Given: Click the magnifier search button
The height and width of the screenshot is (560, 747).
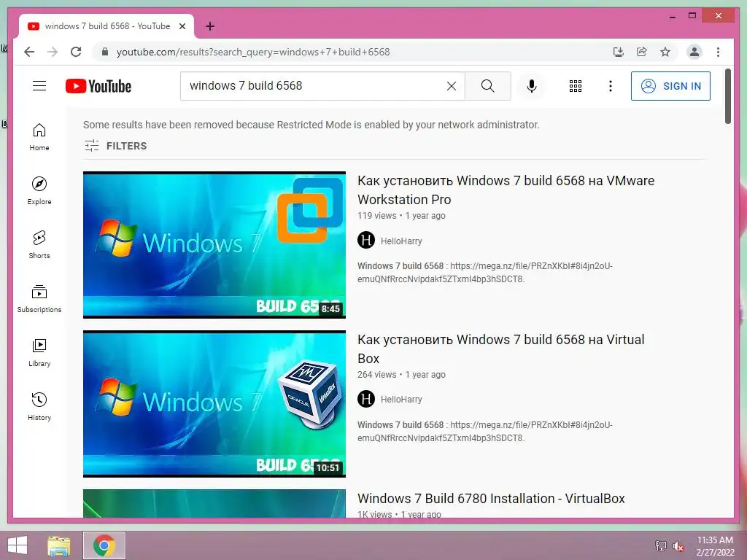Looking at the screenshot, I should [x=487, y=86].
